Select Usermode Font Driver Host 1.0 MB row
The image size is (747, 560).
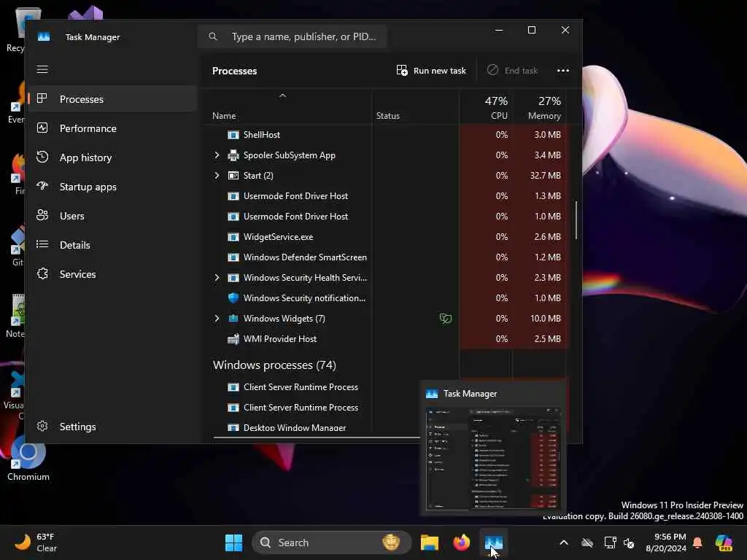pos(387,216)
